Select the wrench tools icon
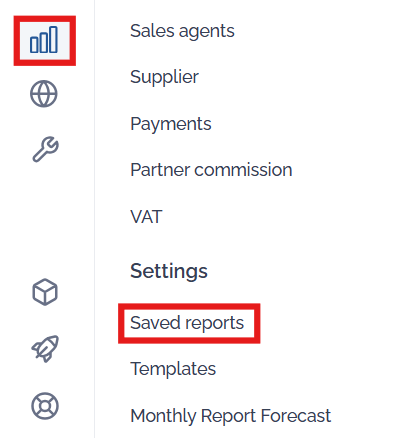Viewport: 417px width, 438px height. pyautogui.click(x=45, y=149)
